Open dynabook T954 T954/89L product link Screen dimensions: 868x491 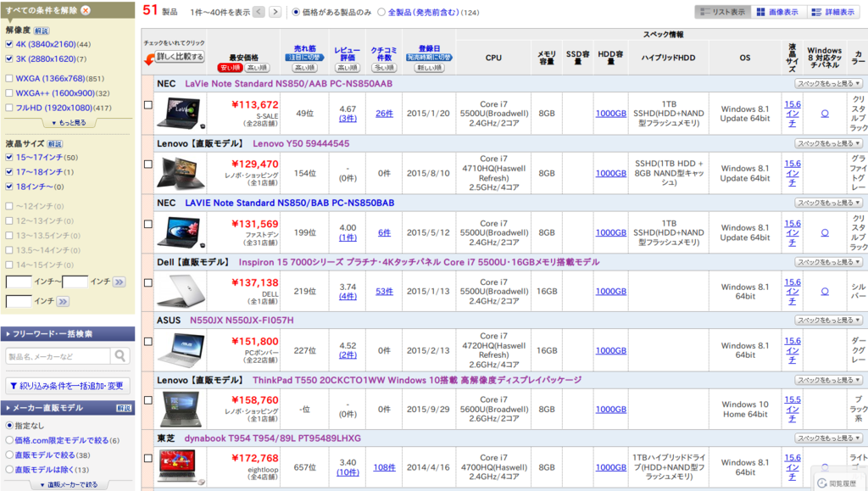[272, 438]
